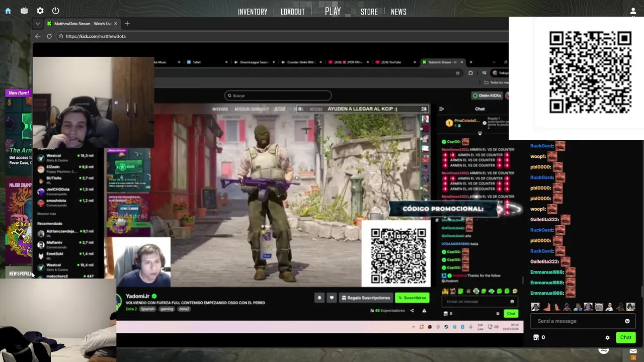
Task: Open CS2 settings gear icon
Action: (x=40, y=11)
